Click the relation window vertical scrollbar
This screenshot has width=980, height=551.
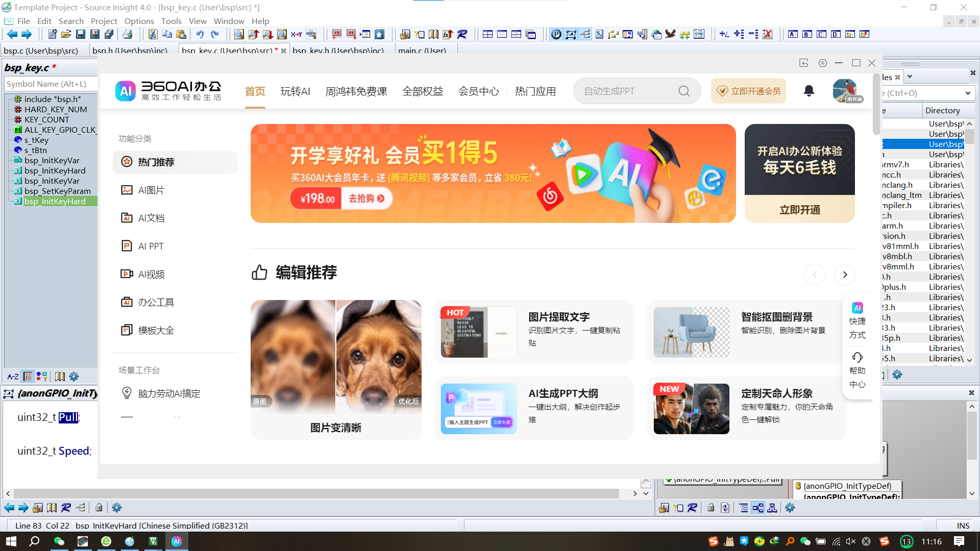(x=972, y=436)
